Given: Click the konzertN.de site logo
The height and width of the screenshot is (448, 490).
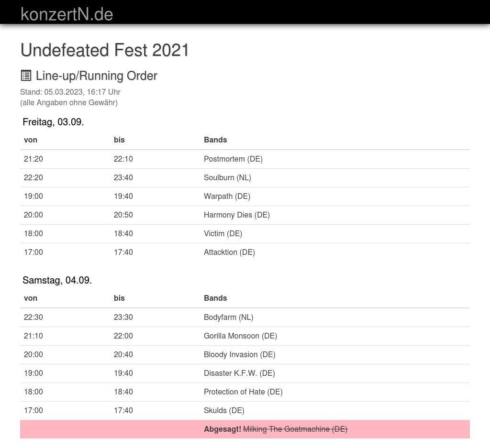Looking at the screenshot, I should tap(67, 14).
